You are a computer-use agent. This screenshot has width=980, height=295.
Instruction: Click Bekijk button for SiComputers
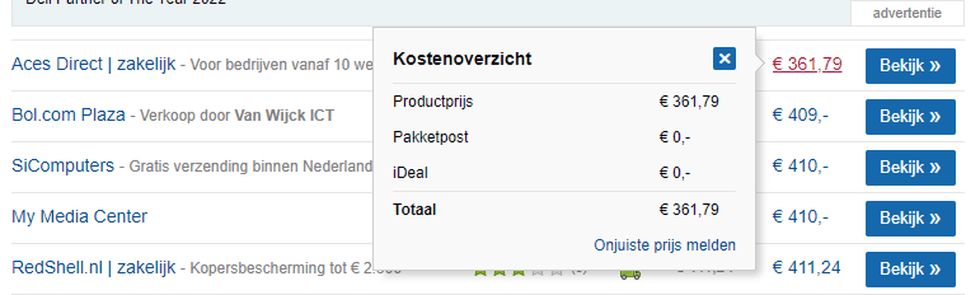[910, 168]
